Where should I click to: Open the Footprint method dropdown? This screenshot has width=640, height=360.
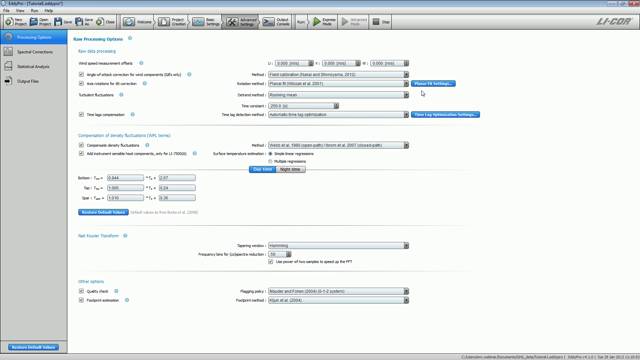[x=338, y=300]
